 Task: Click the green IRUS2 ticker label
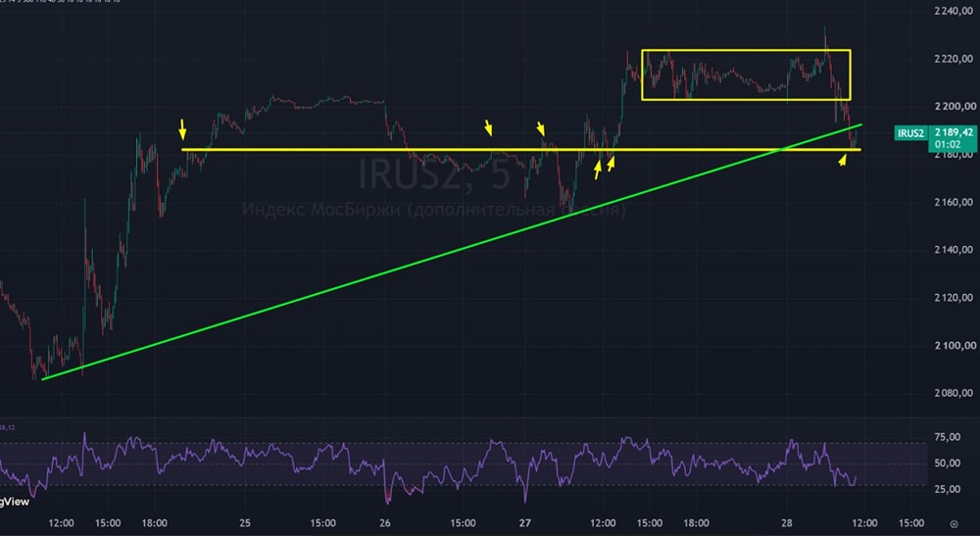point(910,133)
